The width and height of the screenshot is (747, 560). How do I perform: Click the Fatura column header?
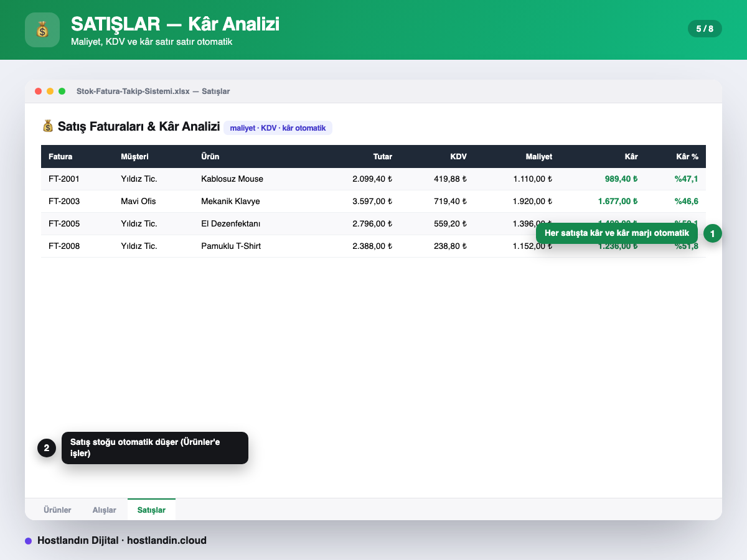point(60,157)
